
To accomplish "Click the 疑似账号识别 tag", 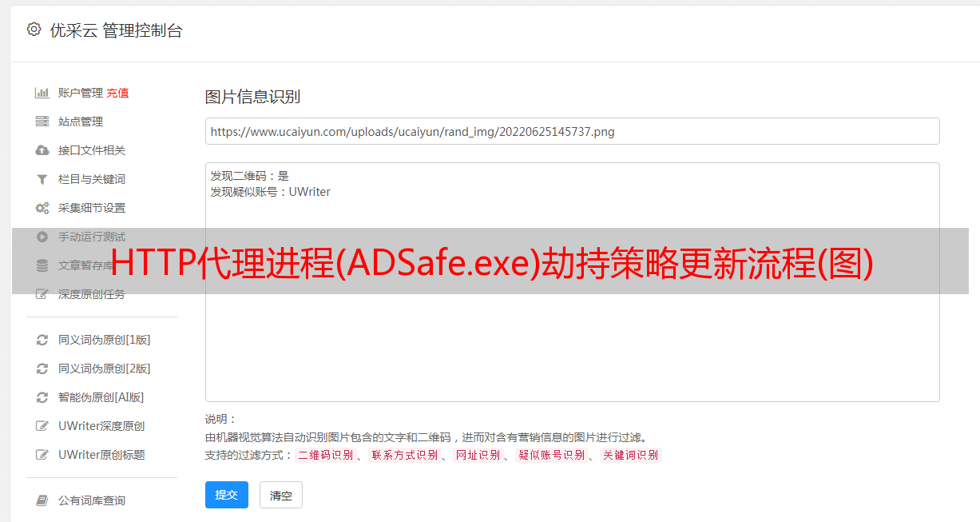I will [x=552, y=455].
